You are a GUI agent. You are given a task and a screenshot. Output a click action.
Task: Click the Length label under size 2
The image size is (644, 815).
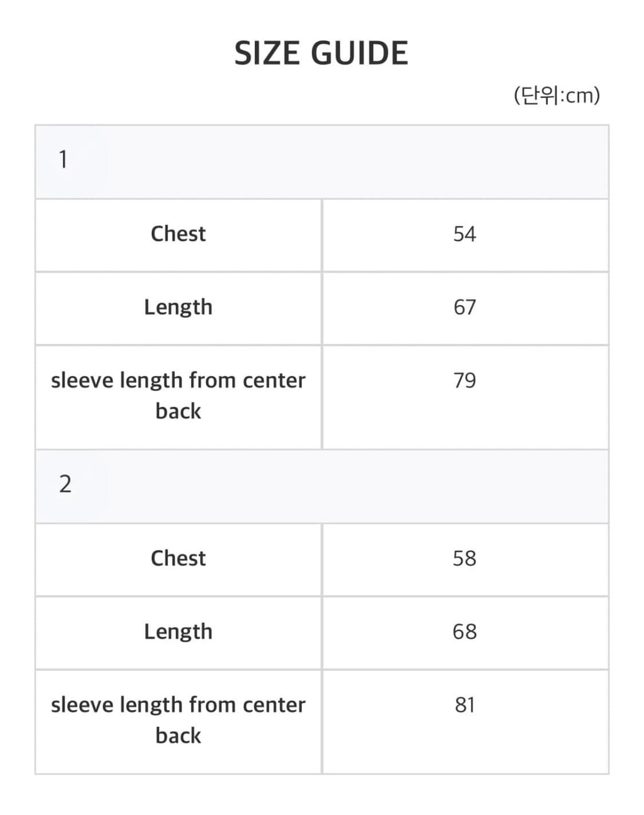[178, 632]
